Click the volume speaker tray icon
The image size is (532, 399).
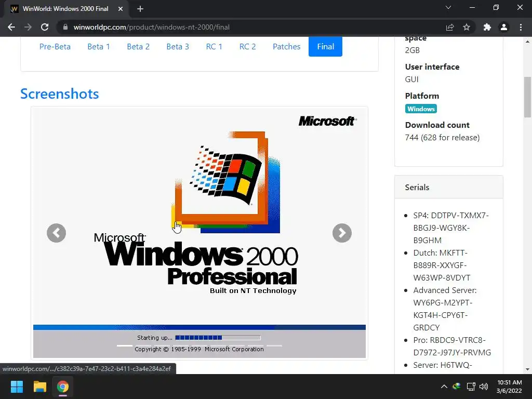484,387
